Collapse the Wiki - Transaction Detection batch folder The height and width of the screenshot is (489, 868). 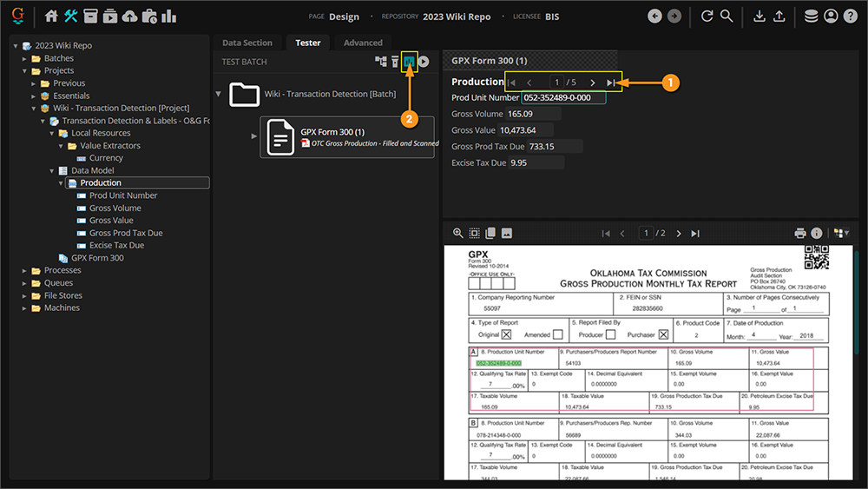tap(218, 94)
